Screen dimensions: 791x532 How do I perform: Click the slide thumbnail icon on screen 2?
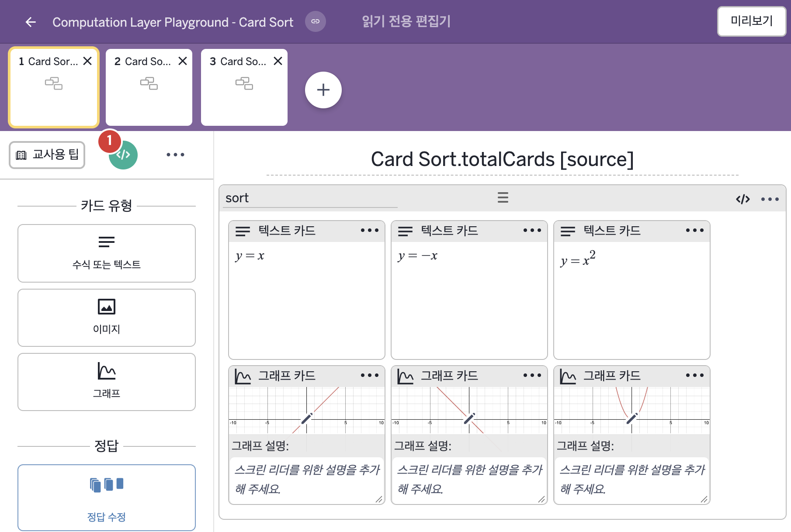[x=149, y=83]
